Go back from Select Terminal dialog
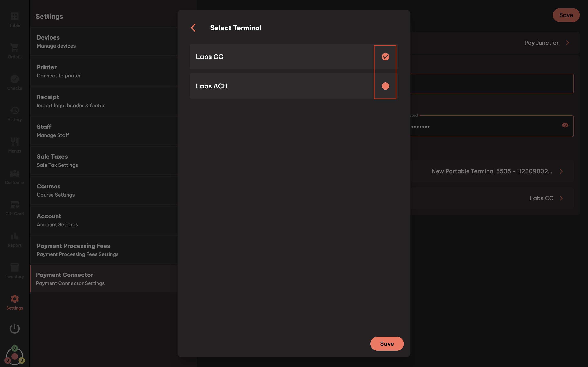Screen dimensions: 588x367 click(x=193, y=28)
